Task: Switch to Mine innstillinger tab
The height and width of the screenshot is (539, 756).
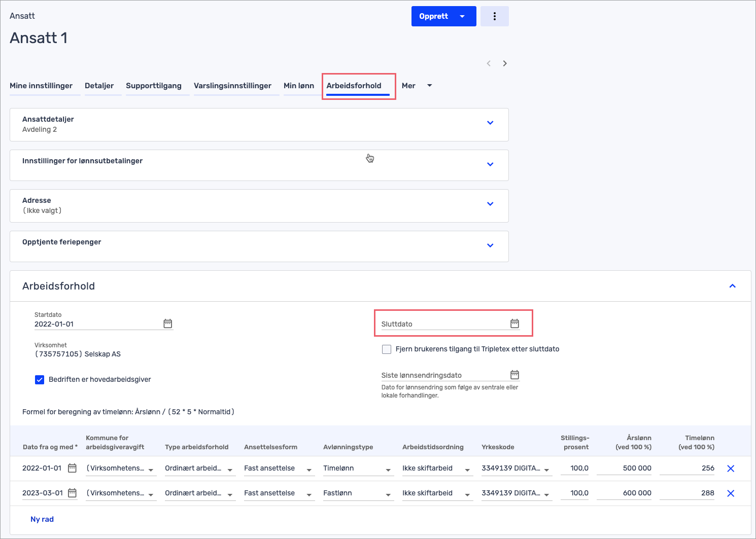Action: pos(41,86)
